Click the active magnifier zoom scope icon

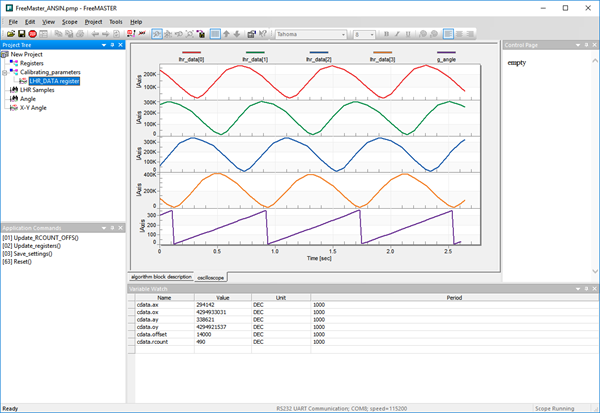point(157,34)
